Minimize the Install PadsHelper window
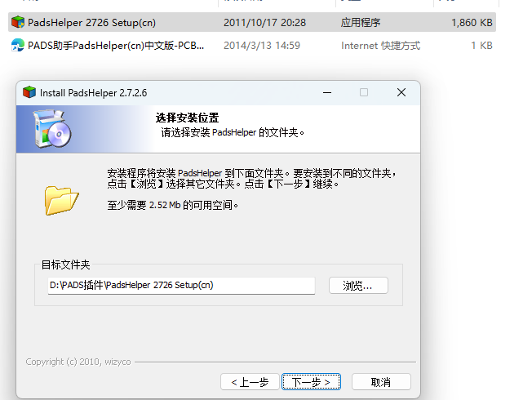This screenshot has height=400, width=532. point(327,92)
